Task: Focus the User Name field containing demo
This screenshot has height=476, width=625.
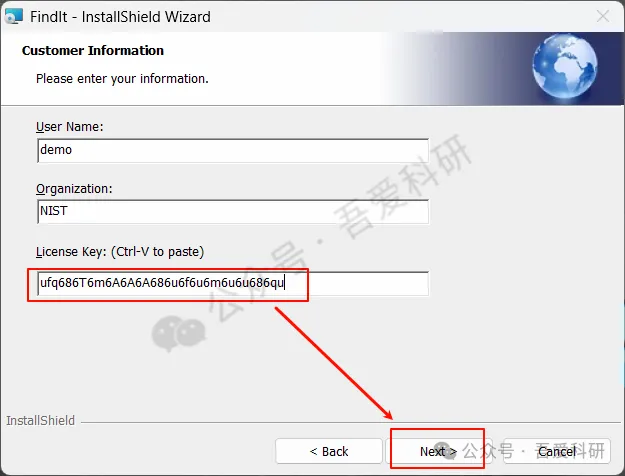Action: click(233, 150)
